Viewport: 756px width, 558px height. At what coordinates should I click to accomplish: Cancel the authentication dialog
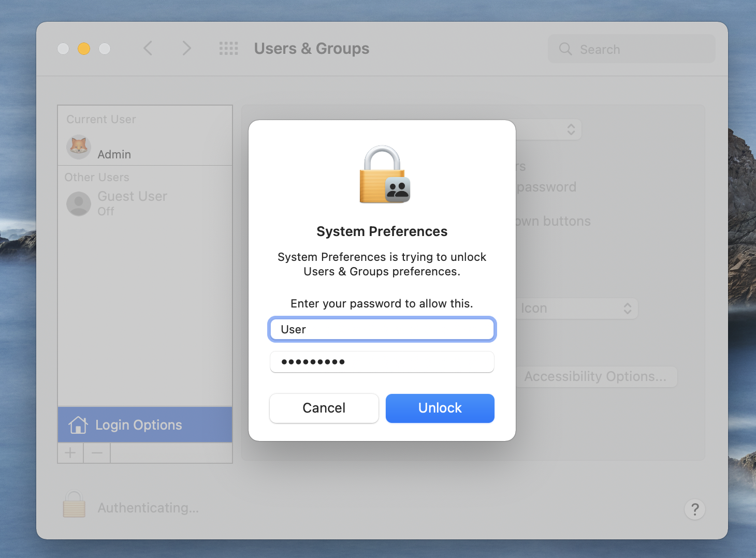click(324, 408)
